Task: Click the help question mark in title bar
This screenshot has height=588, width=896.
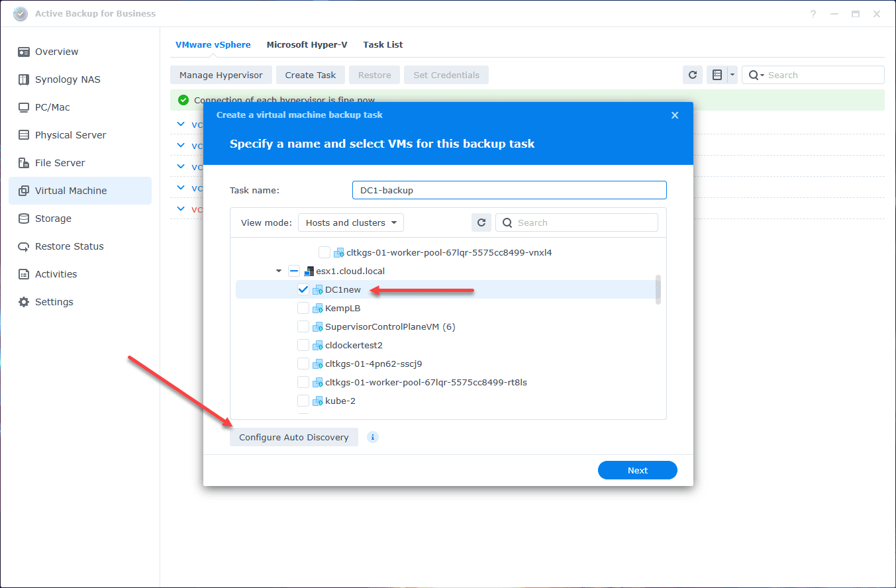Action: 814,14
